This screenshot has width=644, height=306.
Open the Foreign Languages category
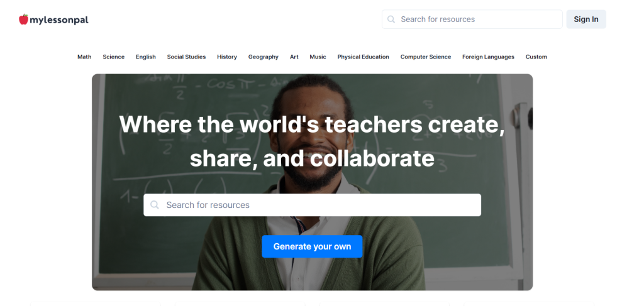point(488,57)
